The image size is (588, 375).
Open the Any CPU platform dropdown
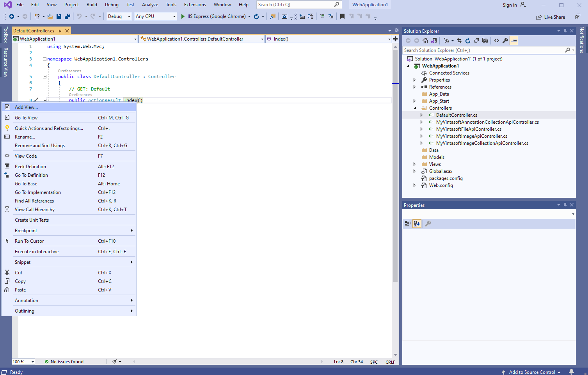point(156,16)
